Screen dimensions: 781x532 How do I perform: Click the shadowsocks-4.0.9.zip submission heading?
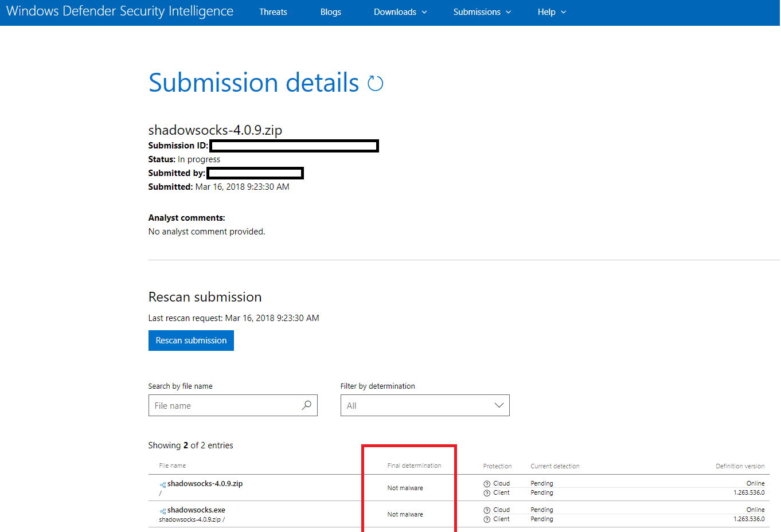pos(215,130)
